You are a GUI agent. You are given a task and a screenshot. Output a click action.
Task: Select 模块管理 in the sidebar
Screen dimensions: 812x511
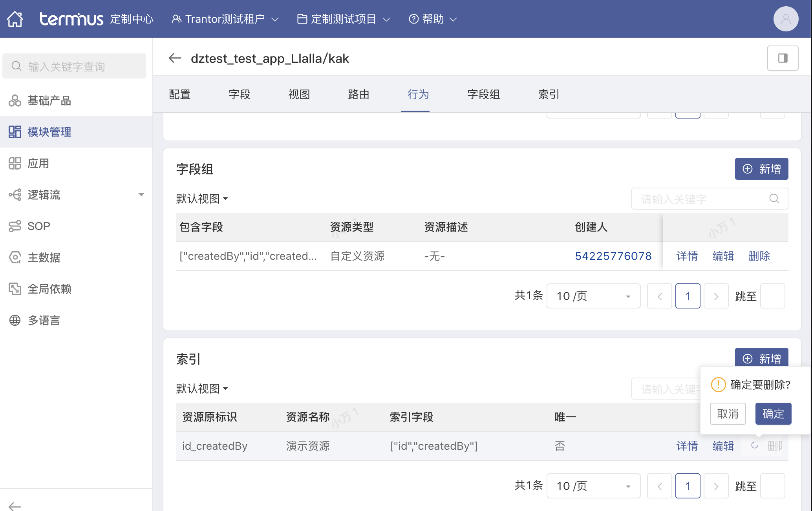pos(76,132)
